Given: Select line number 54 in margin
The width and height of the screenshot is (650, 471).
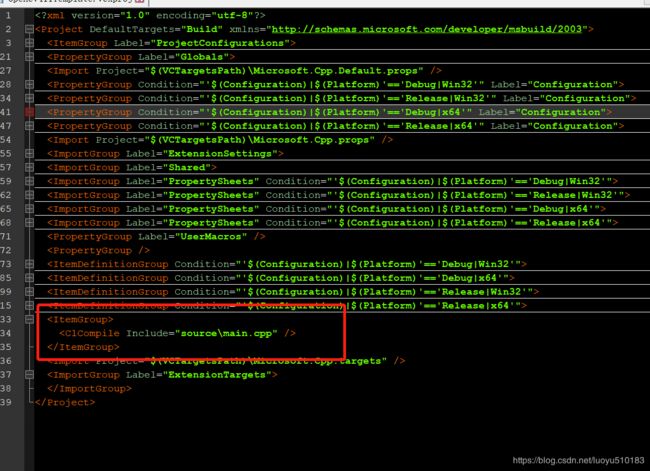Looking at the screenshot, I should click(x=6, y=140).
